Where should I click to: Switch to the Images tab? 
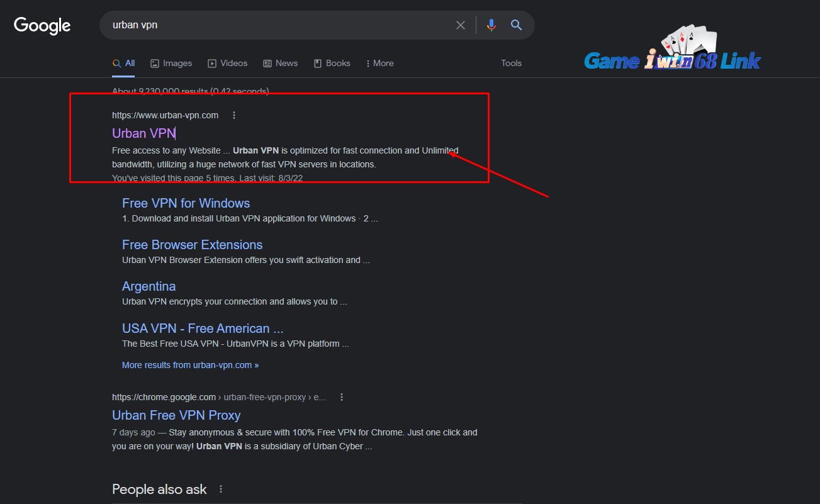[x=171, y=63]
